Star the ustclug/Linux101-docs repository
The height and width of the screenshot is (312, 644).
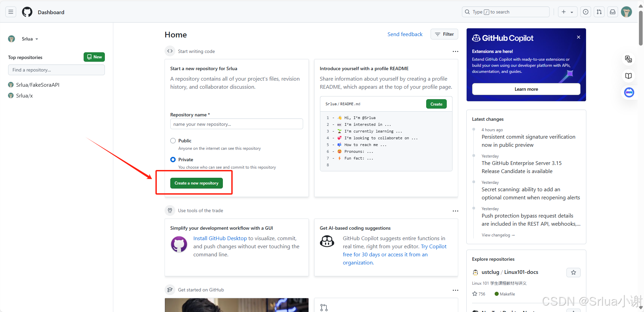(x=574, y=273)
